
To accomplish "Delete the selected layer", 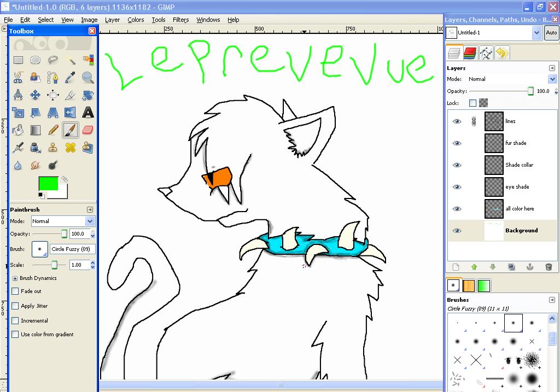I will coord(549,267).
